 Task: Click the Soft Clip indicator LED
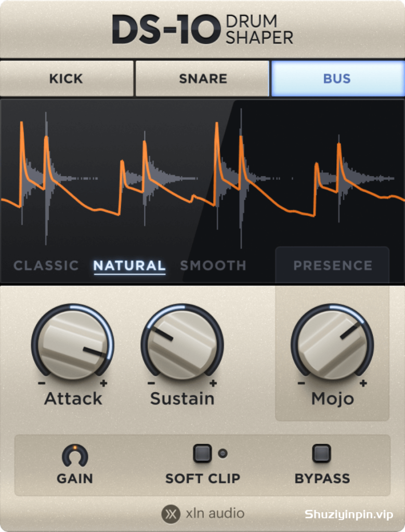tap(223, 453)
